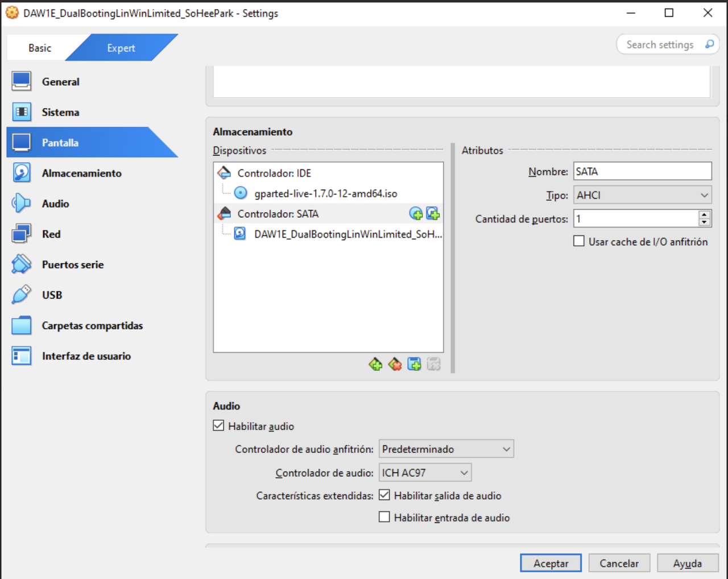Enable Habilitar entrada de audio

click(x=384, y=516)
